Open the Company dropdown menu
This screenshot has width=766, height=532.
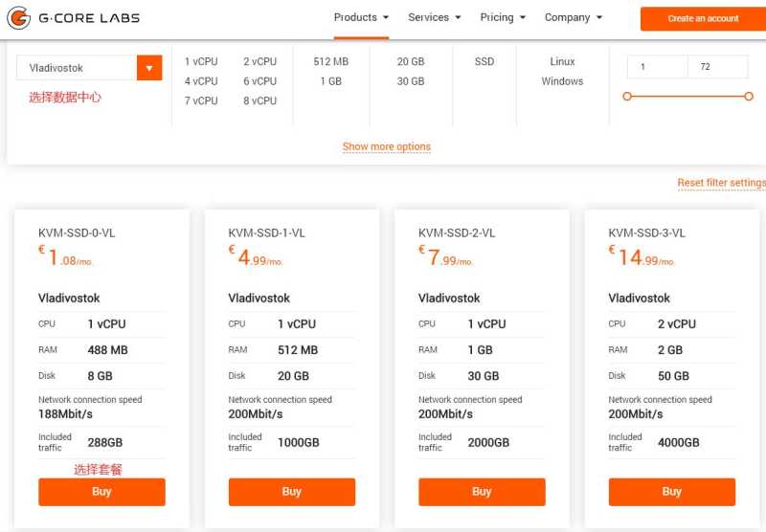pos(573,17)
